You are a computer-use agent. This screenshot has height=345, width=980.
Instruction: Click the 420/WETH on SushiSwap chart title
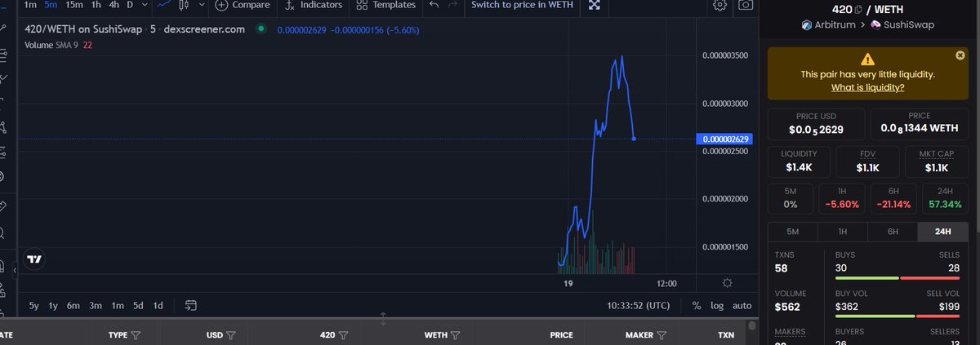coord(135,29)
